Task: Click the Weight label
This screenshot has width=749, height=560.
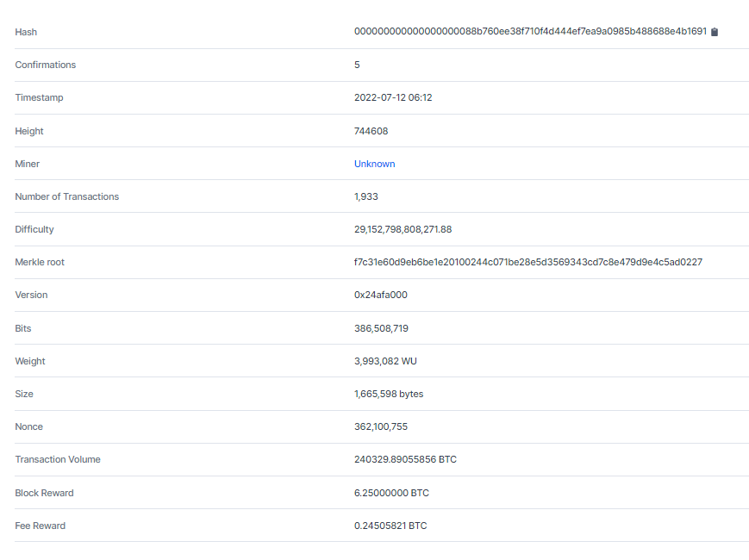Action: (30, 361)
